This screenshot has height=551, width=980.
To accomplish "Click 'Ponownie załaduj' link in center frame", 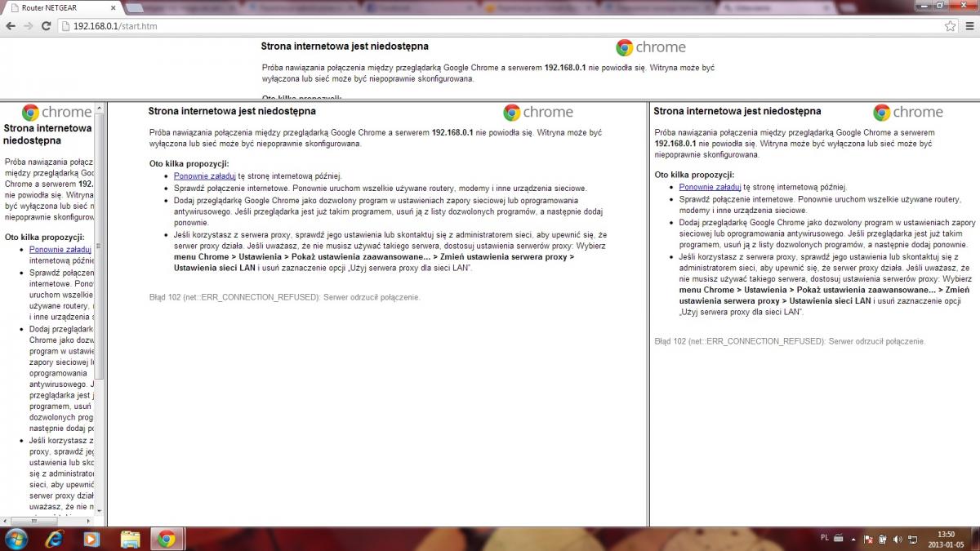I will pyautogui.click(x=204, y=176).
